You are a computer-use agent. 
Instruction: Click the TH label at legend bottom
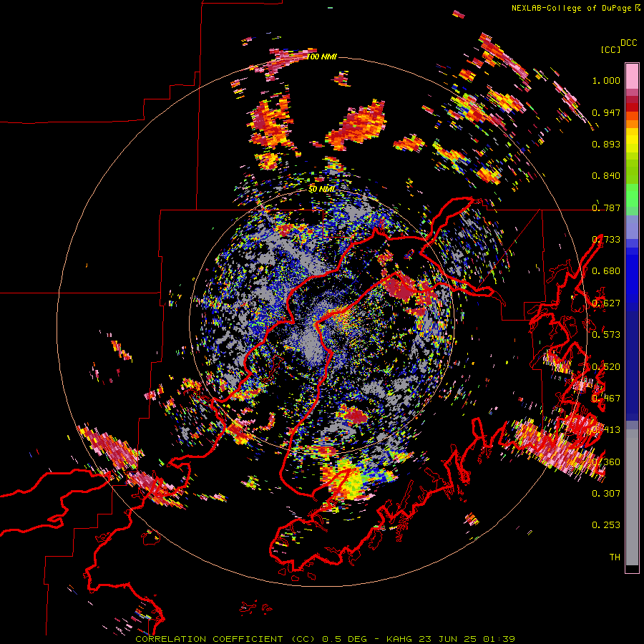(615, 557)
